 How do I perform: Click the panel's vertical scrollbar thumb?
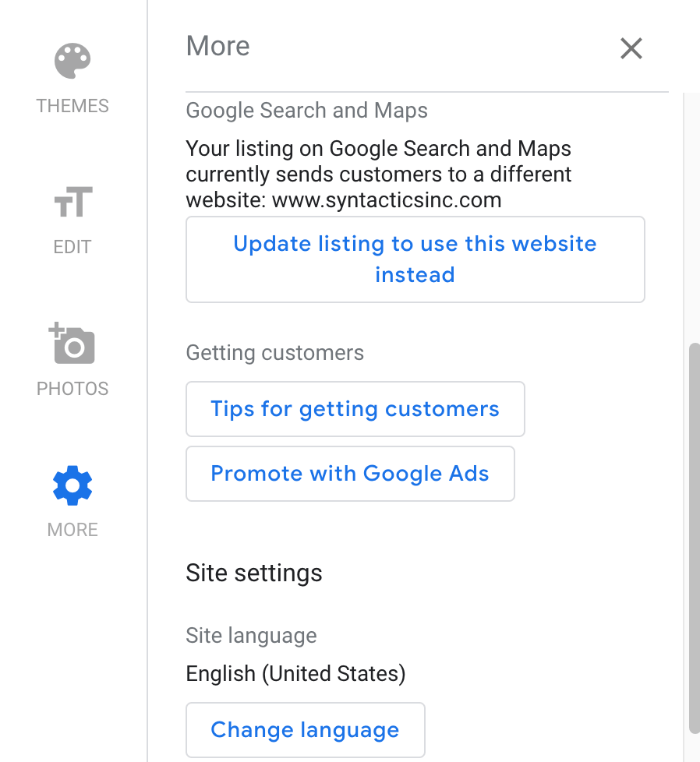[695, 538]
